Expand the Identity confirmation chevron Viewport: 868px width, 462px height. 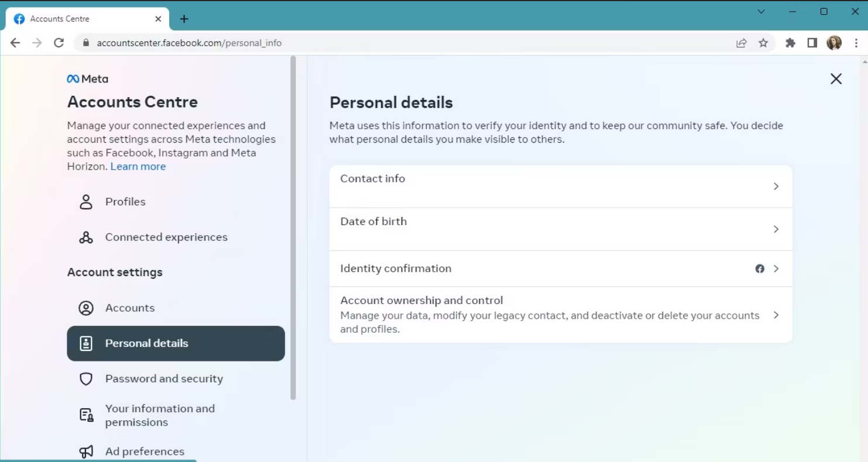click(x=776, y=268)
